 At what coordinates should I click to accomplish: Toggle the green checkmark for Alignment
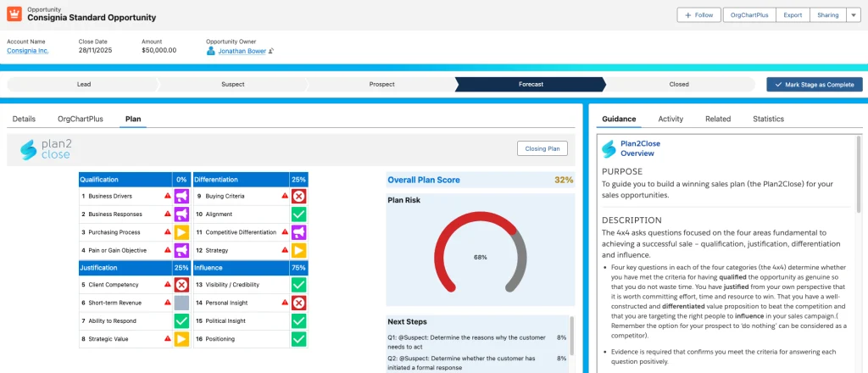click(298, 214)
